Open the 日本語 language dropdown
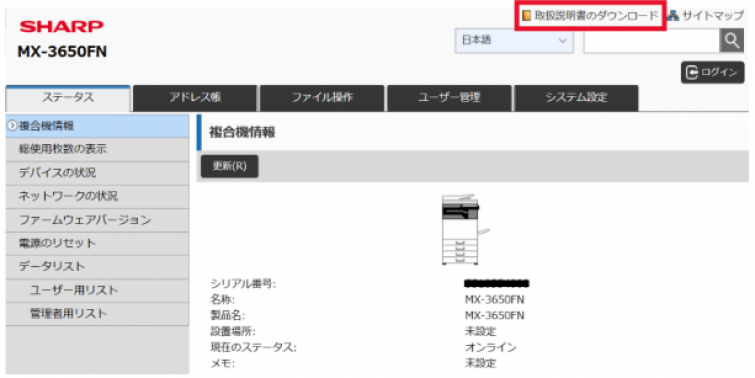Viewport: 755px width, 378px height. click(514, 40)
